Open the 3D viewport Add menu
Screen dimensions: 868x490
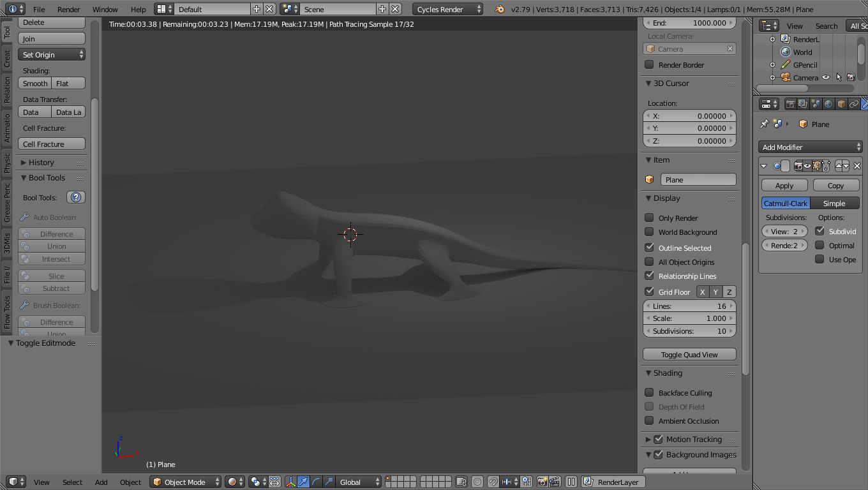click(x=101, y=482)
